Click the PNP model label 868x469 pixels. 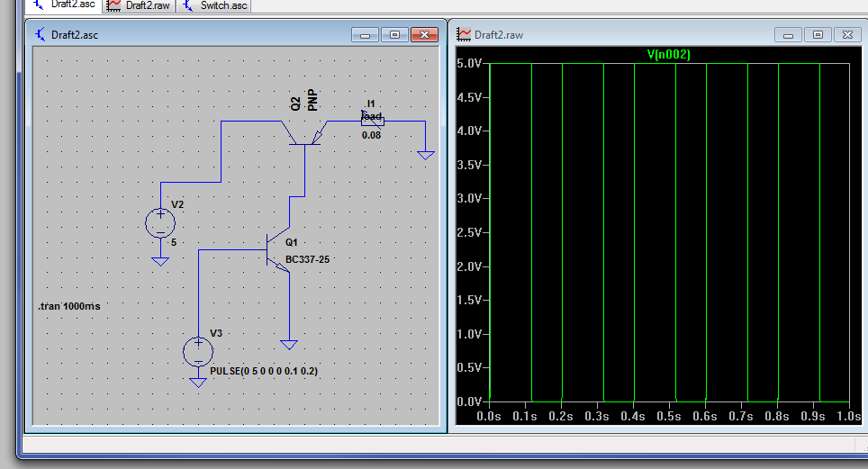coord(312,100)
